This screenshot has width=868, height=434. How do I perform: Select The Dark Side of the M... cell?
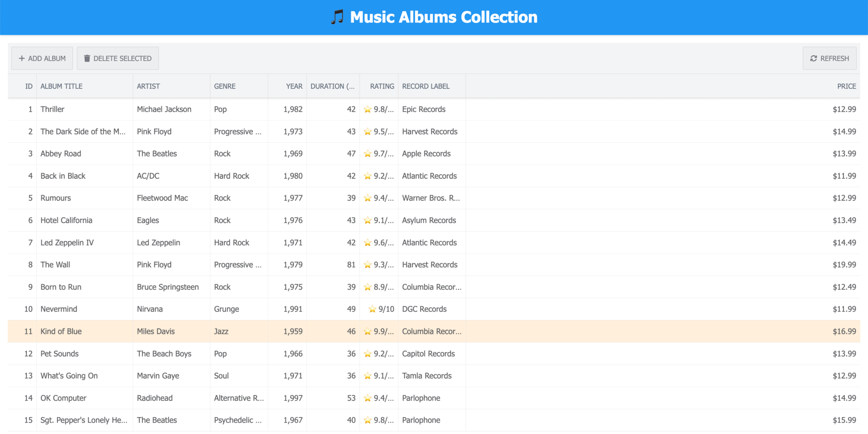pyautogui.click(x=85, y=132)
